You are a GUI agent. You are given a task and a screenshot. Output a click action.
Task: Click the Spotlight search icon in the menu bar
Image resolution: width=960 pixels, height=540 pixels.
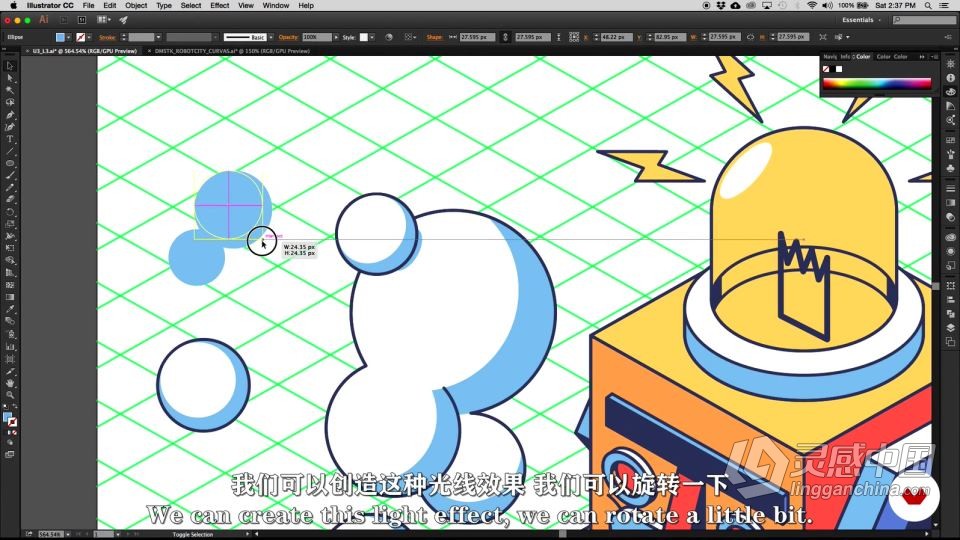coord(928,6)
